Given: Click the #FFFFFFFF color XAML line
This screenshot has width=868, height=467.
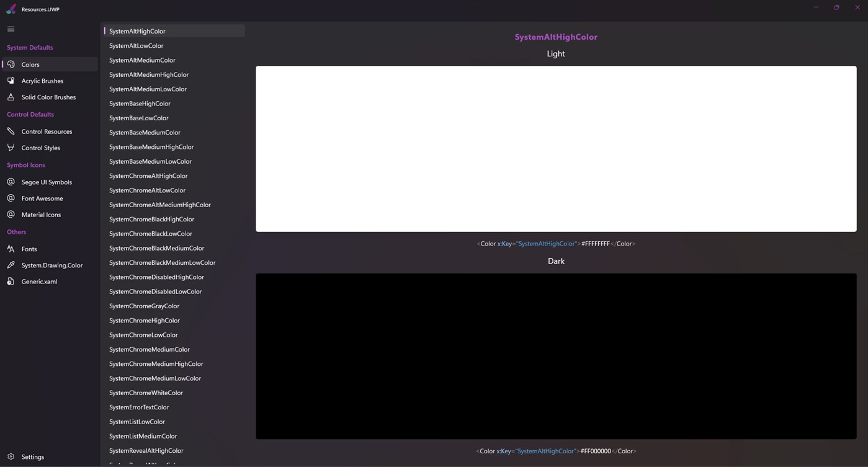Looking at the screenshot, I should (x=556, y=244).
